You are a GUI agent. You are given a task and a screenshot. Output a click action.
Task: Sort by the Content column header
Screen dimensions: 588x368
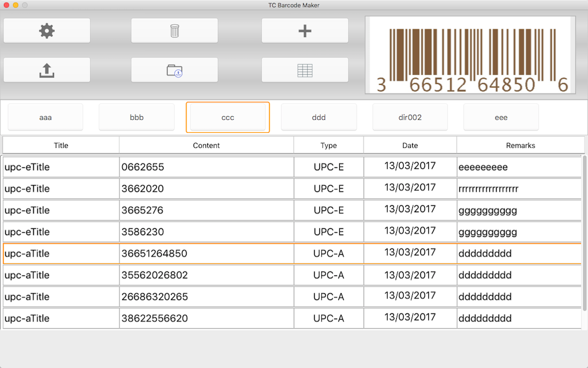[206, 145]
